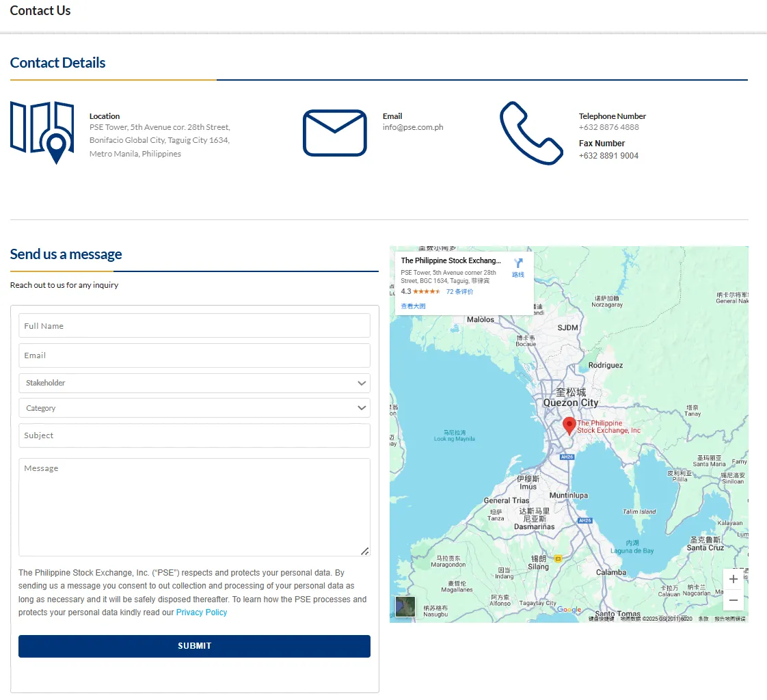Screen dimensions: 767x700
Task: Select the Subject text field
Action: click(194, 435)
